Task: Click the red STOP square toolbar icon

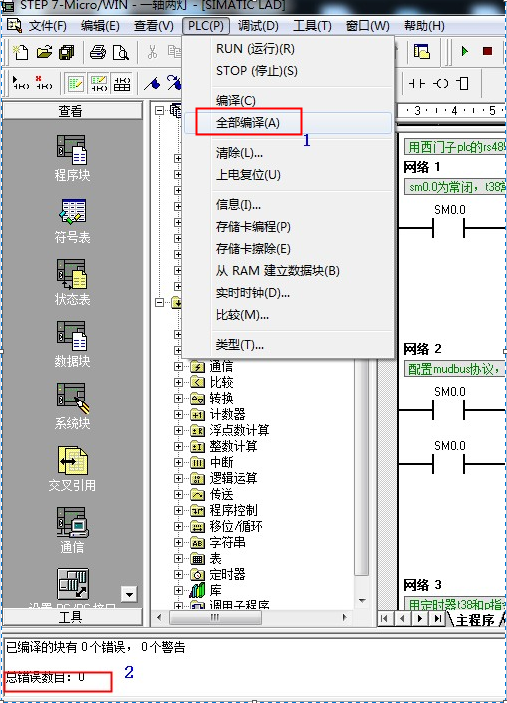Action: (x=487, y=51)
